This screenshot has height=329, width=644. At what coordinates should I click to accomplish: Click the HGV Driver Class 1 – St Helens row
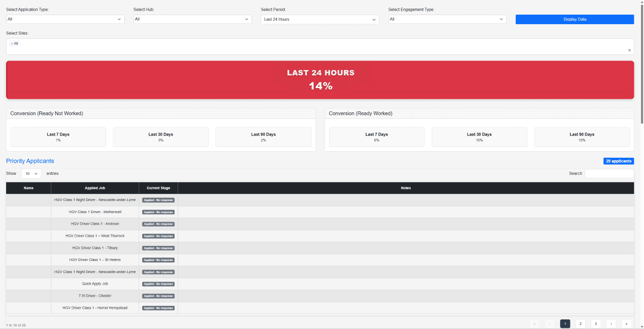pos(320,260)
